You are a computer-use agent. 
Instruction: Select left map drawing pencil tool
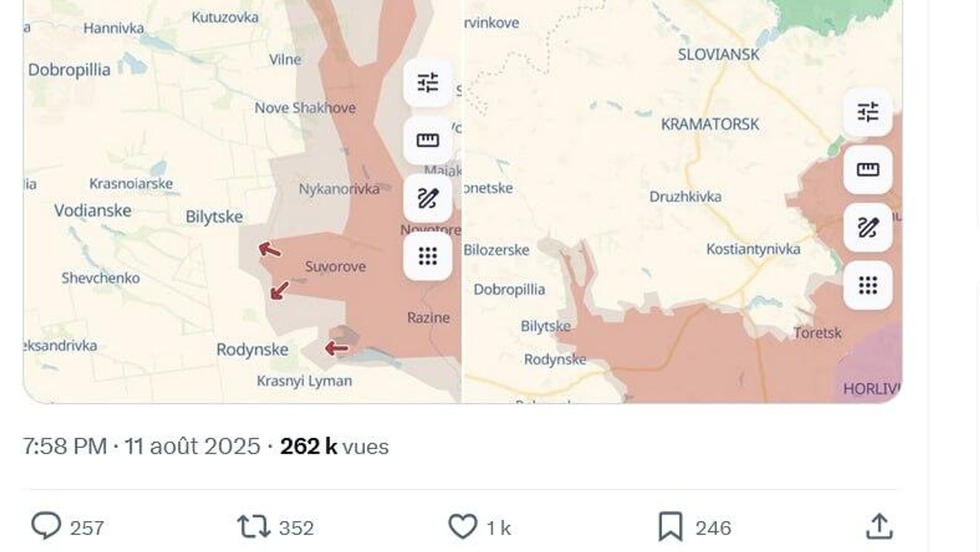click(x=428, y=198)
